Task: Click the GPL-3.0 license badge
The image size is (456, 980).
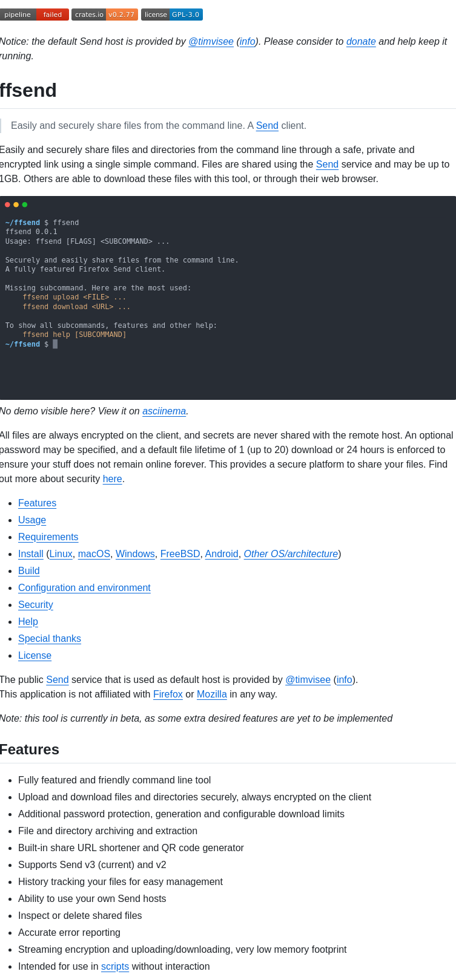Action: click(171, 14)
